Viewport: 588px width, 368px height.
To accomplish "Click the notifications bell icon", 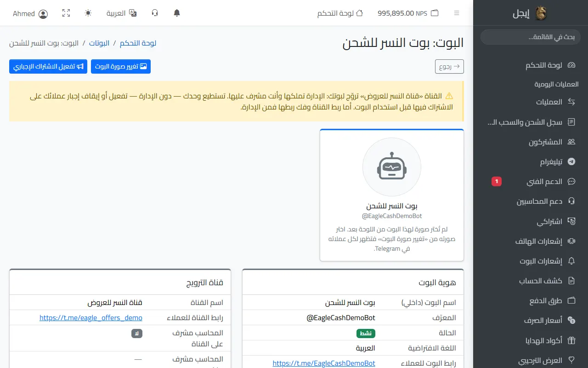I will pyautogui.click(x=177, y=13).
